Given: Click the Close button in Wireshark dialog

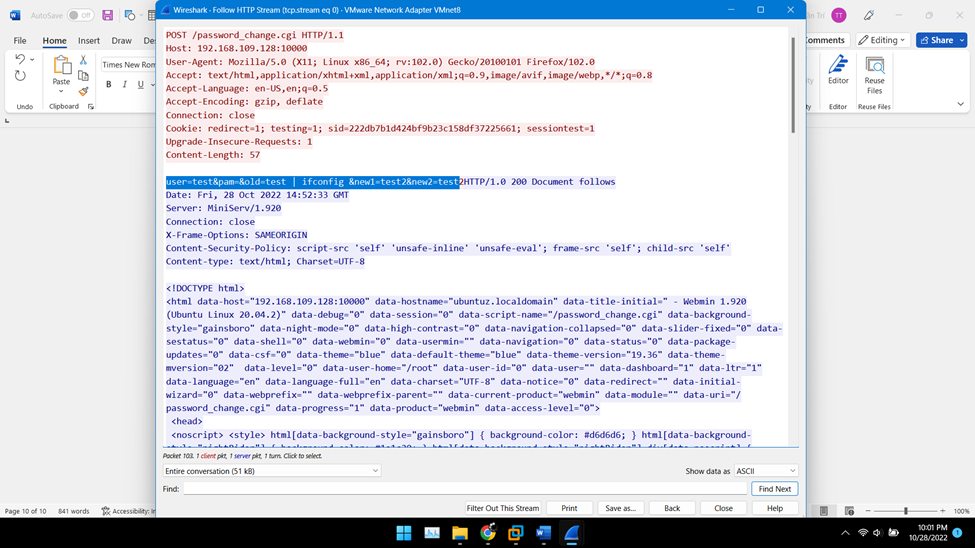Looking at the screenshot, I should 723,508.
